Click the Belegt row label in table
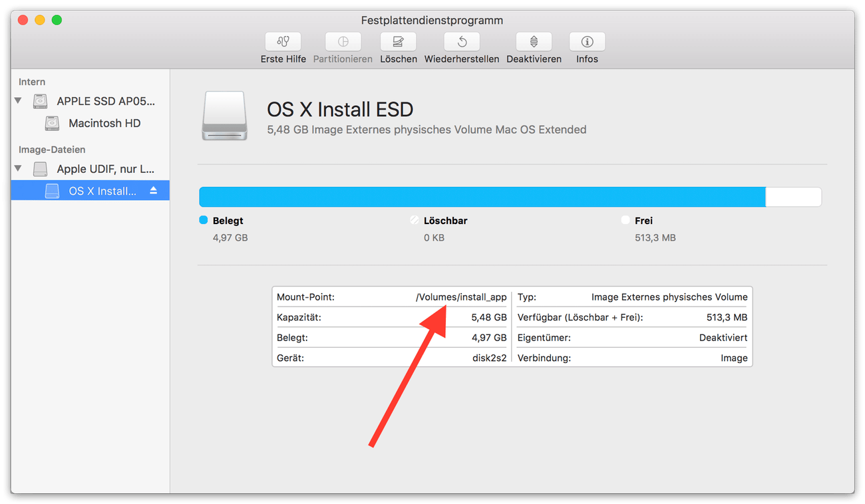Image resolution: width=865 pixels, height=504 pixels. pyautogui.click(x=292, y=338)
